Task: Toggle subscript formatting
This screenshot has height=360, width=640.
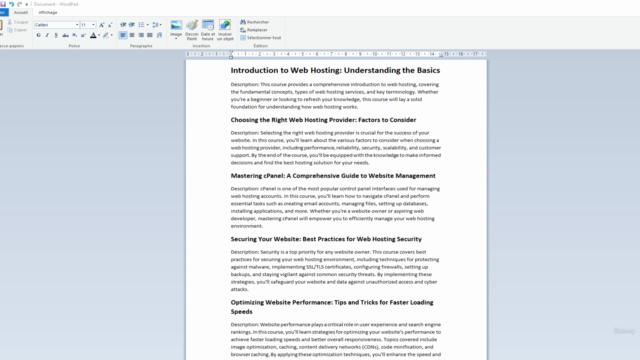Action: tap(74, 36)
